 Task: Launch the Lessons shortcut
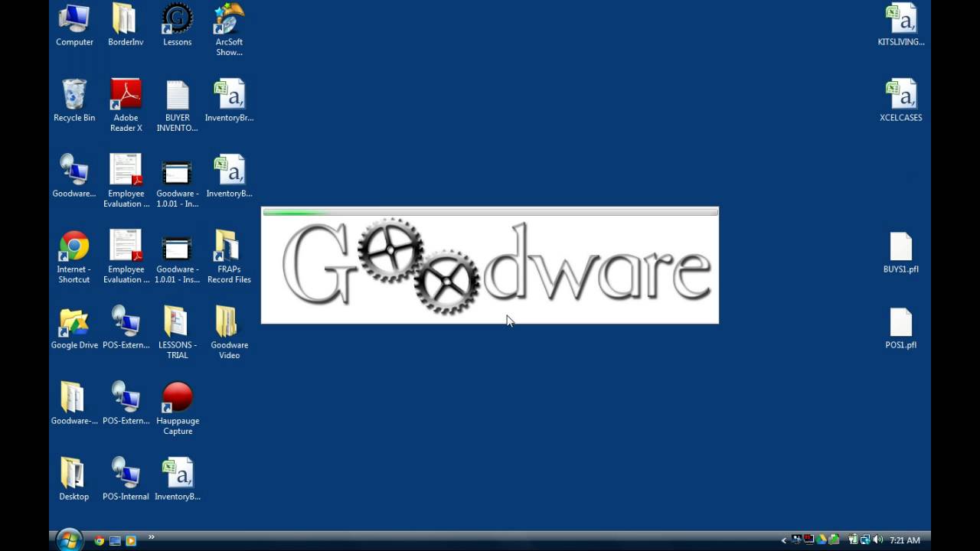(177, 25)
